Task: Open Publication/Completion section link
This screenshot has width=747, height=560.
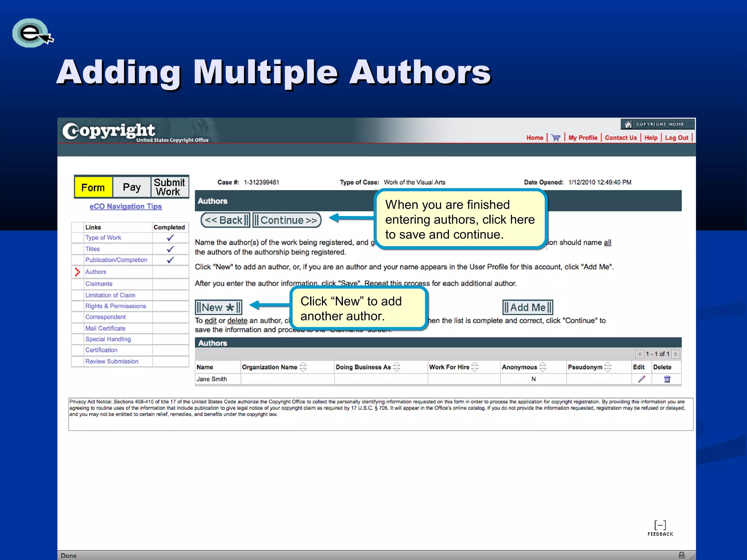Action: [x=116, y=260]
